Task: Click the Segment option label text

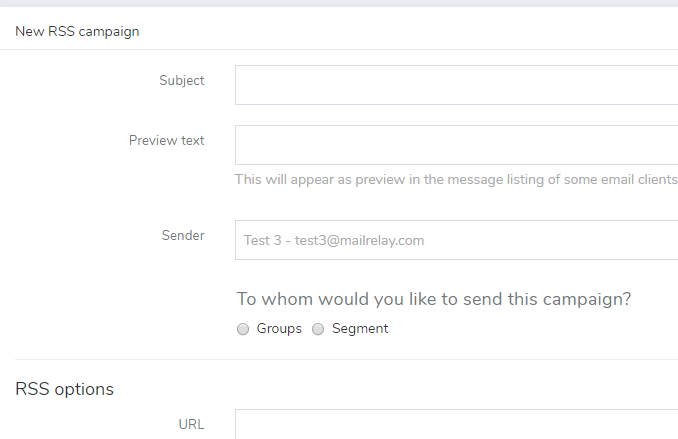Action: pos(360,329)
